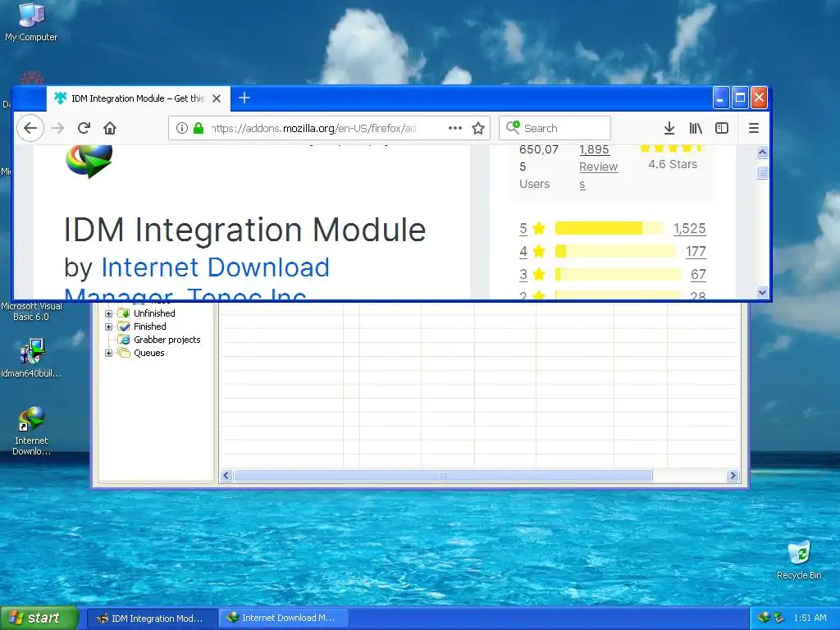840x630 pixels.
Task: Open the page actions three-dot menu
Action: [454, 128]
